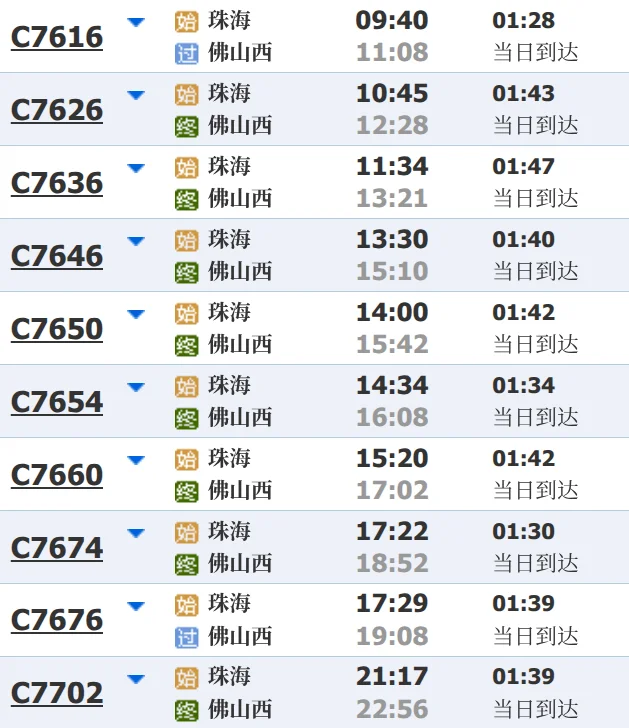Viewport: 629px width, 728px height.
Task: Click the 始 origin icon for C7646
Action: [187, 240]
